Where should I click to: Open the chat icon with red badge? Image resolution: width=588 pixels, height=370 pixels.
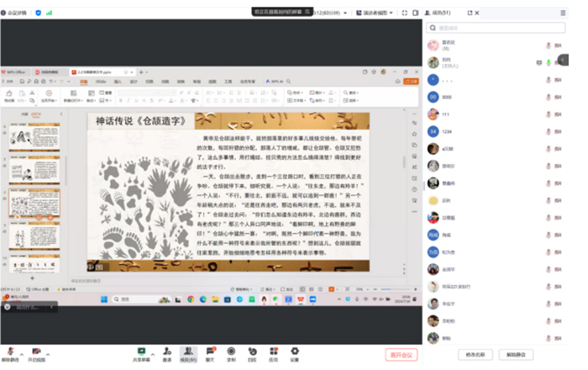click(x=210, y=351)
